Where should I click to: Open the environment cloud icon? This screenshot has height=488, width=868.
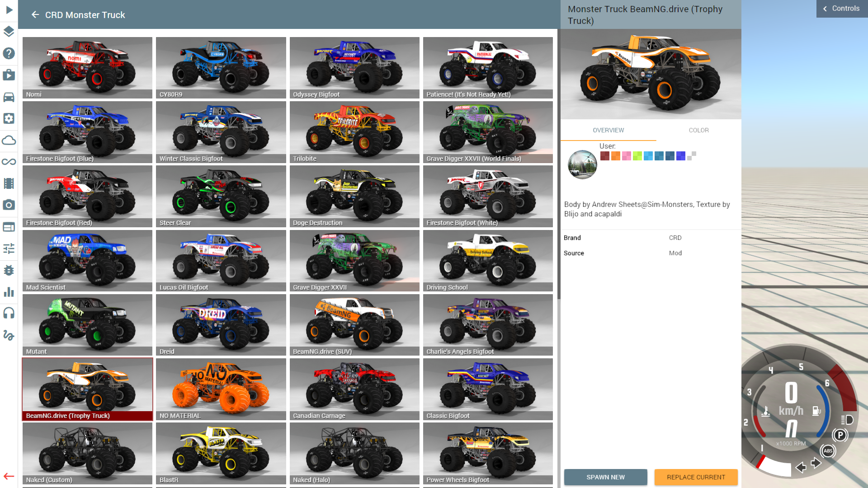tap(9, 140)
